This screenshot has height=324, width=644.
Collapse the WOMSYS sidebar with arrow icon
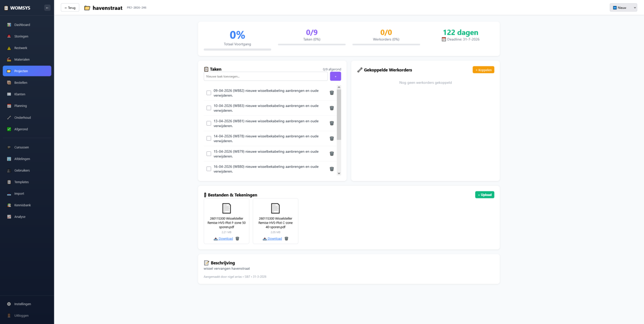point(47,8)
